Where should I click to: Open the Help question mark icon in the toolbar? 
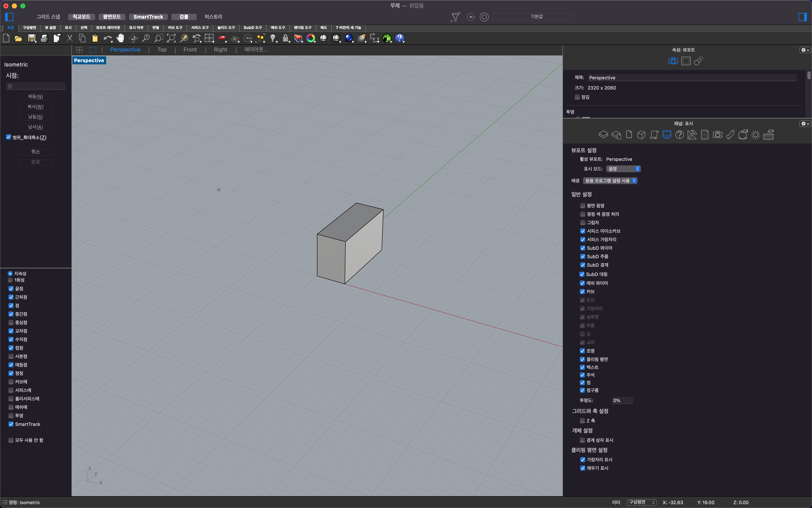(399, 38)
